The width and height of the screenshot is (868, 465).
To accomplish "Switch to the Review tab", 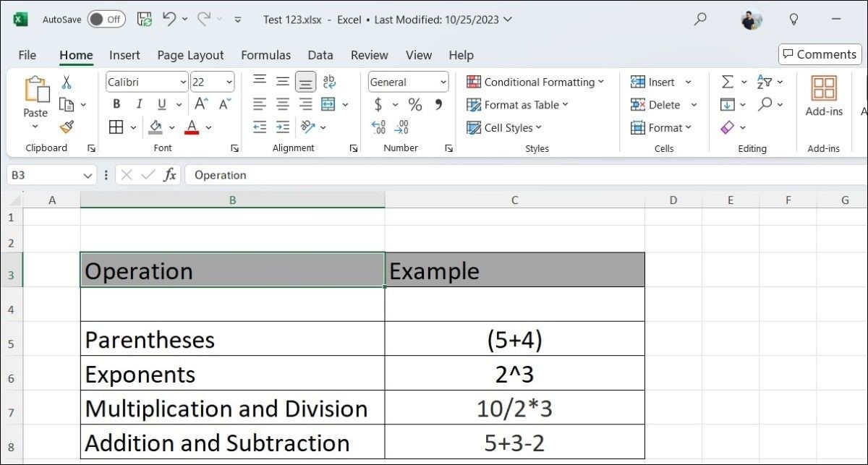I will click(x=369, y=55).
